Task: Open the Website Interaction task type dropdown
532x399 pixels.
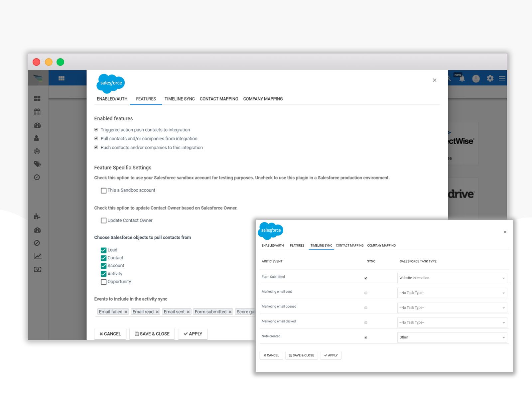Action: pyautogui.click(x=452, y=278)
